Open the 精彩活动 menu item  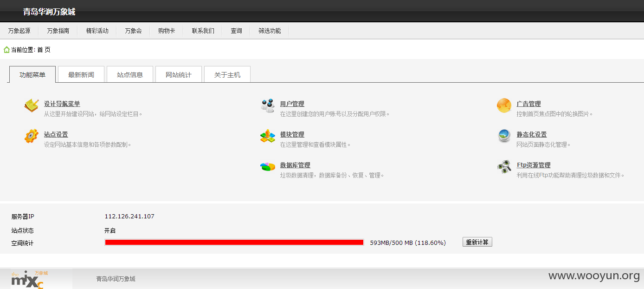97,31
